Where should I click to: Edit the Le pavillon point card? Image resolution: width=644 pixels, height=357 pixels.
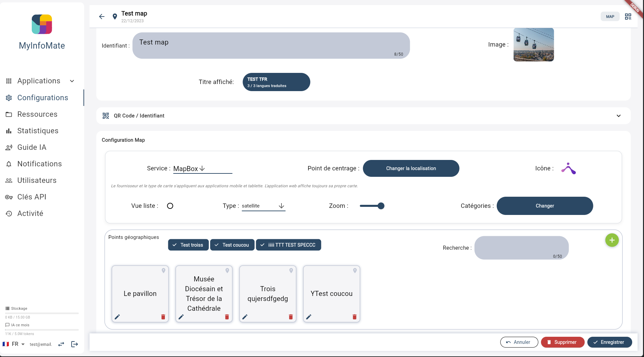click(x=117, y=317)
